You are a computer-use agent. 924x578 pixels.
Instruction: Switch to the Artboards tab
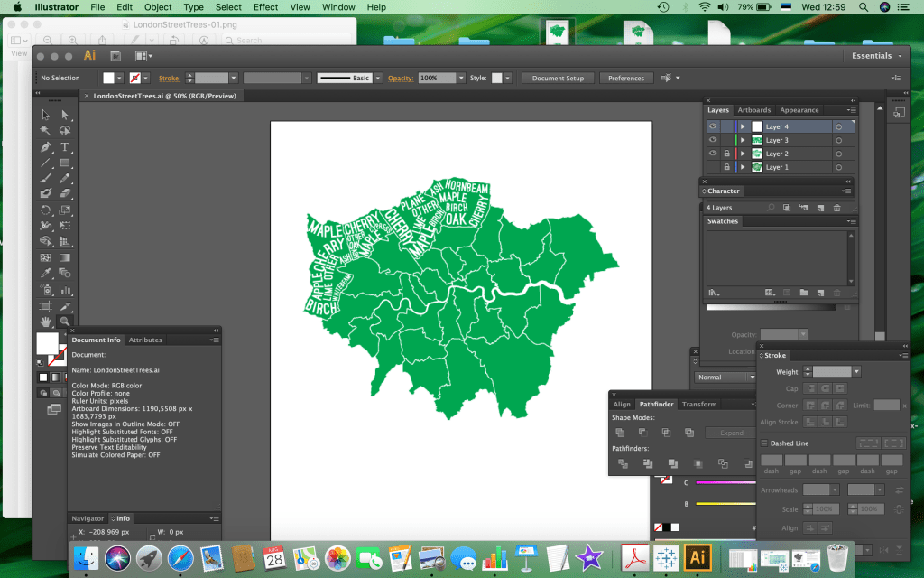[x=754, y=110]
